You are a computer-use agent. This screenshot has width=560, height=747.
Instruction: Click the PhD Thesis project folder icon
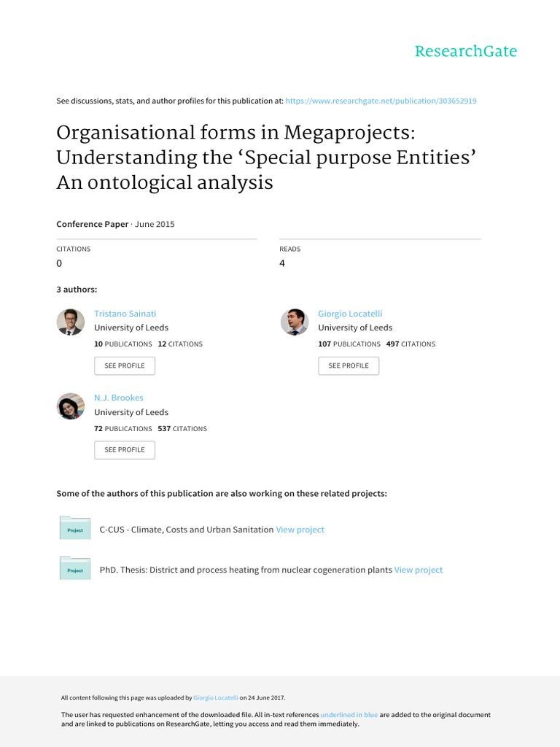pos(74,568)
